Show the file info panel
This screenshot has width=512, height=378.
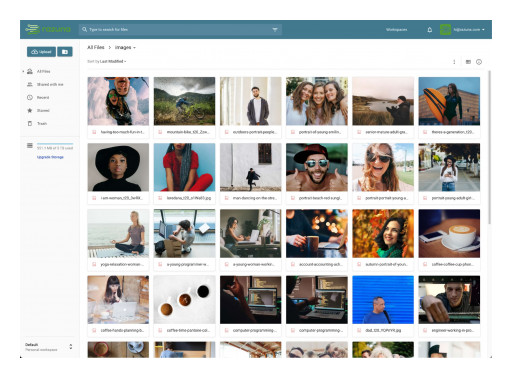(479, 62)
